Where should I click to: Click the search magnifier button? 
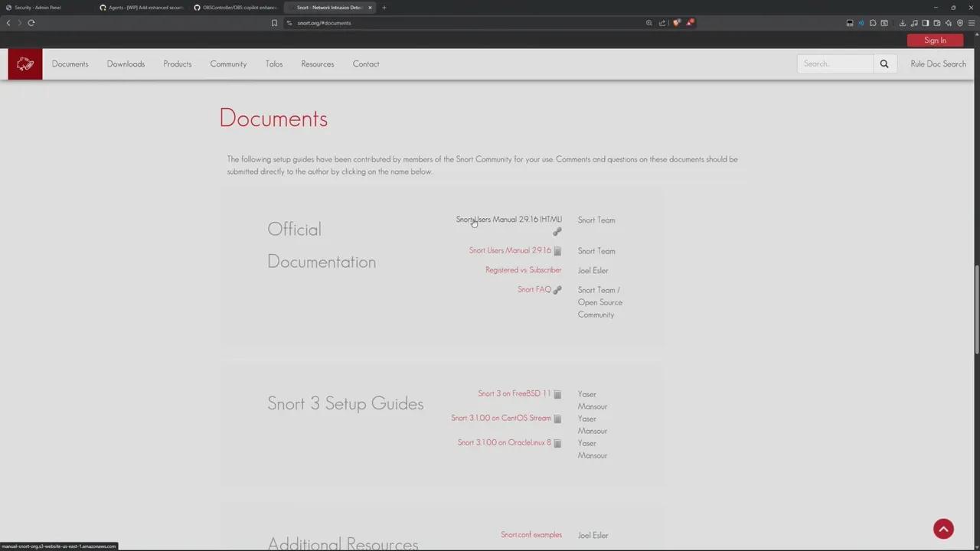[x=884, y=64]
